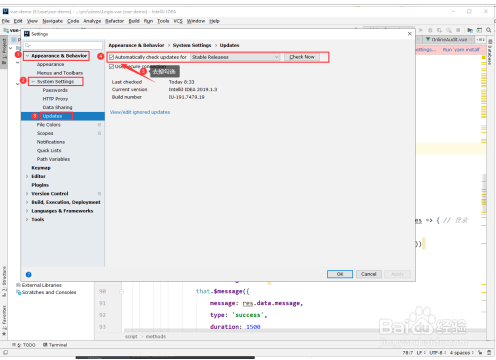Image resolution: width=496 pixels, height=360 pixels.
Task: Toggle Automatically check updates checkbox
Action: 112,57
